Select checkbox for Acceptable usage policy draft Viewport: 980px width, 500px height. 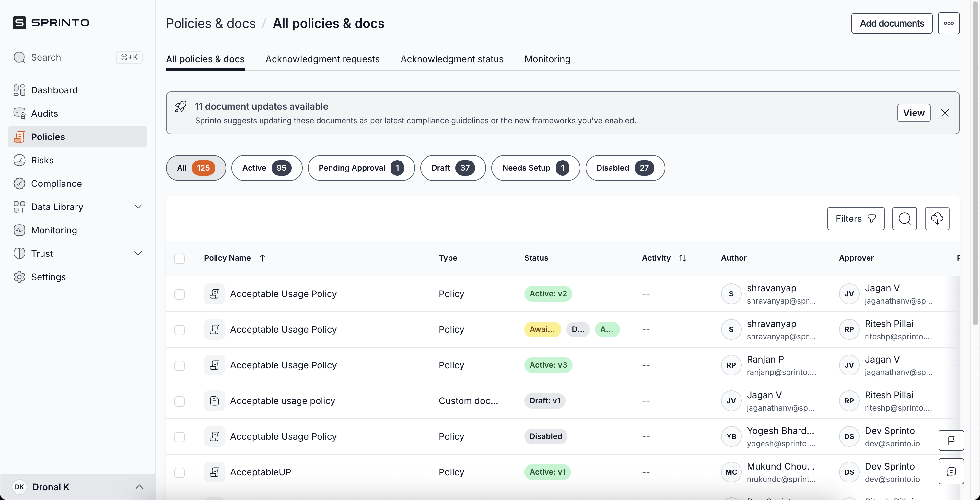179,401
